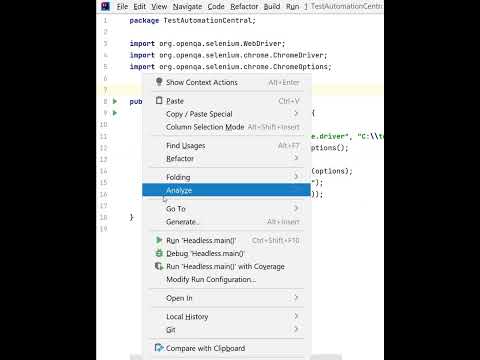The width and height of the screenshot is (480, 360).
Task: Open the View menu
Action: click(x=159, y=6)
